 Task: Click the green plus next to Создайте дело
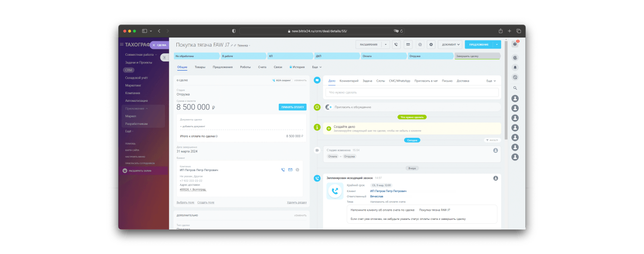tap(329, 129)
